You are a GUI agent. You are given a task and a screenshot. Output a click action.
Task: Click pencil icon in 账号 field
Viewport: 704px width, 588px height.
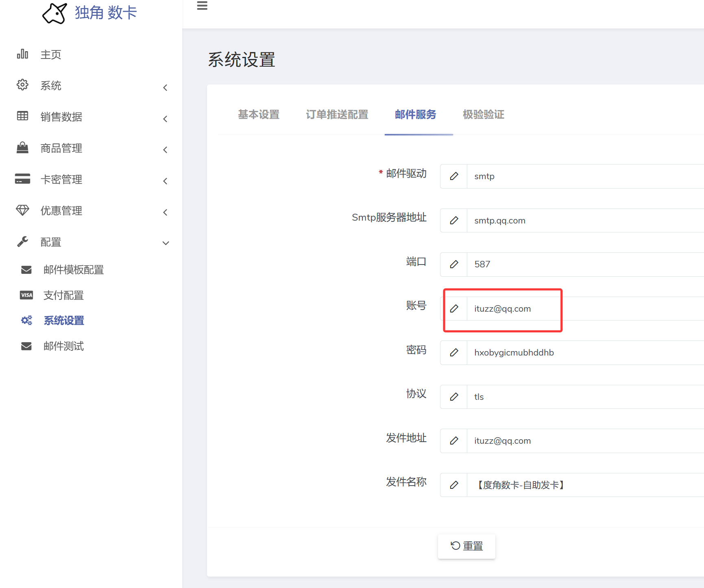(454, 309)
